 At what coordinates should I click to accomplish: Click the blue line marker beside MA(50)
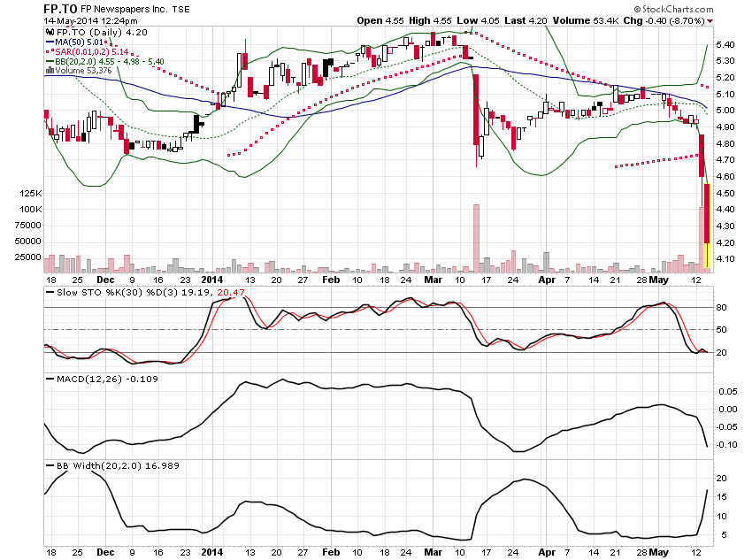click(x=50, y=42)
